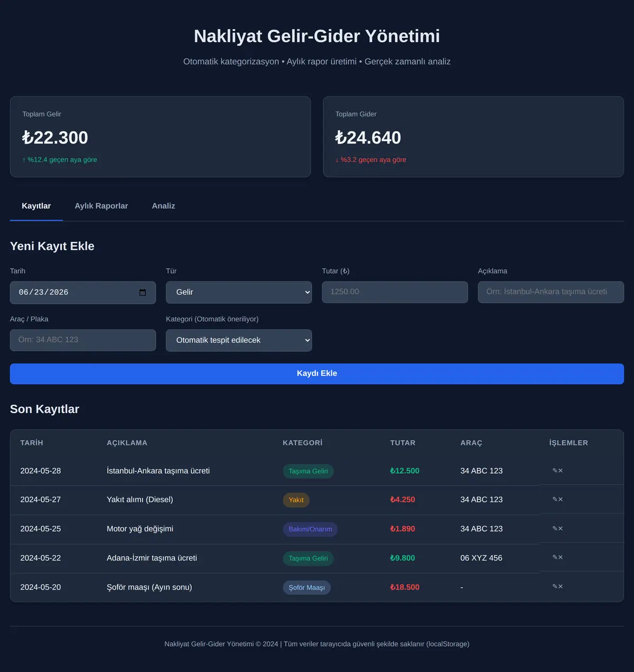This screenshot has height=672, width=634.
Task: Edit the İstanbul-Ankara taşıma ücreti record
Action: (x=555, y=471)
